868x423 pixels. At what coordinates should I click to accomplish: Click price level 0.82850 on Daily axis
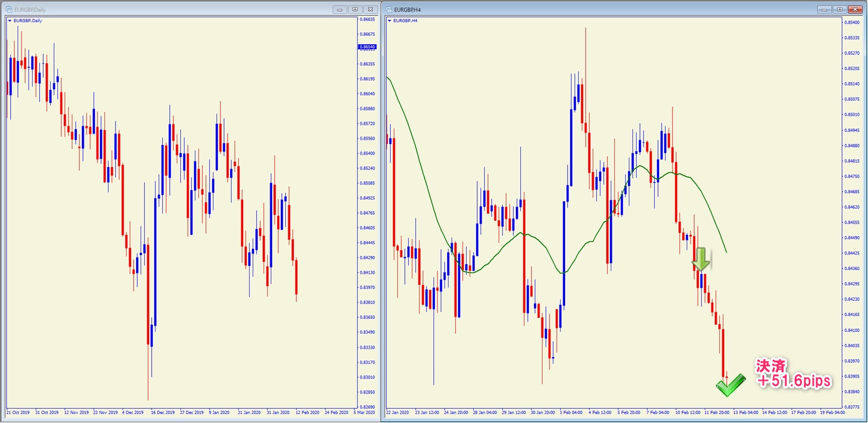click(367, 392)
